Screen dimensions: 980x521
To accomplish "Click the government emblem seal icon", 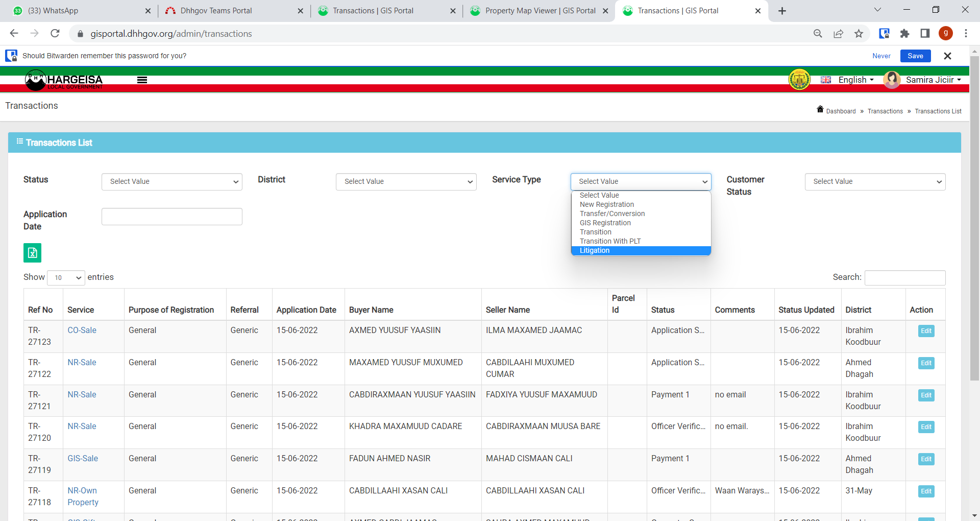I will [x=799, y=80].
